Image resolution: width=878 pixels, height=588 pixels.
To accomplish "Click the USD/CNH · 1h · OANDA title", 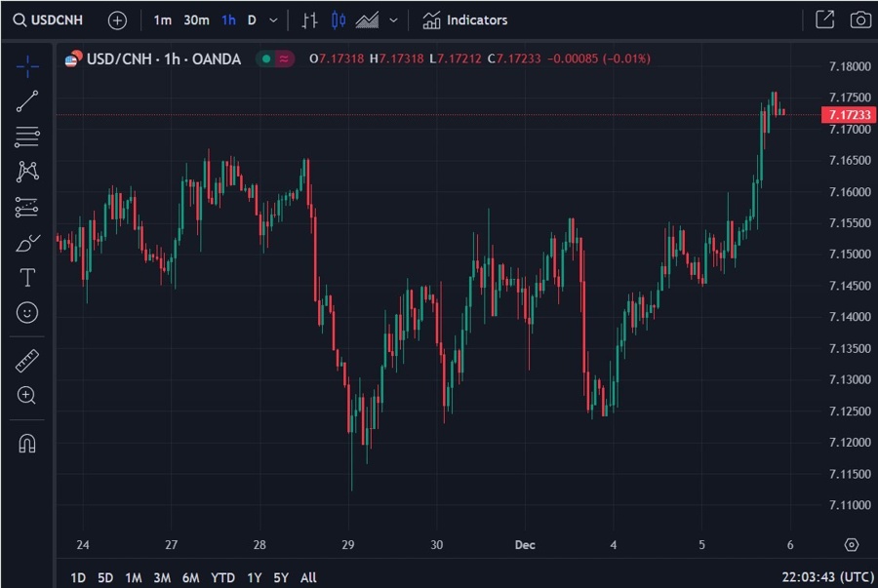I will (x=164, y=59).
